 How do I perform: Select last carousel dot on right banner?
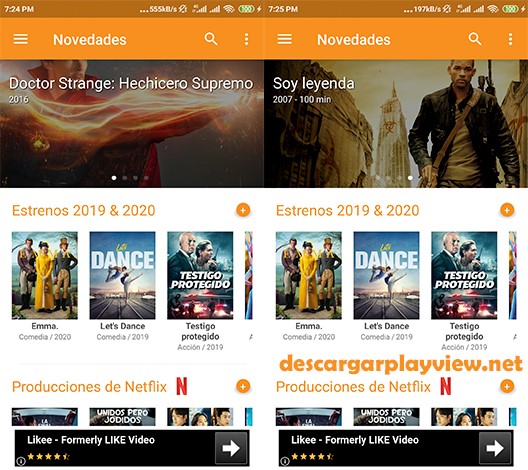[410, 177]
